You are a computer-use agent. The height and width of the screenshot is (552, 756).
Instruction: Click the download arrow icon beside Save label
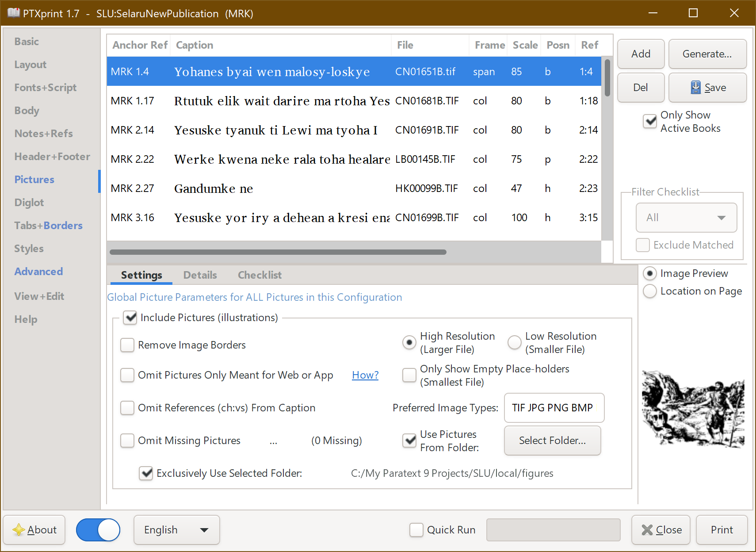pos(696,88)
